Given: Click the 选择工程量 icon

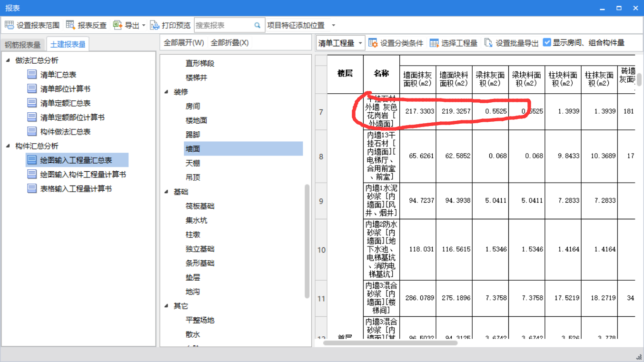Looking at the screenshot, I should click(x=434, y=43).
